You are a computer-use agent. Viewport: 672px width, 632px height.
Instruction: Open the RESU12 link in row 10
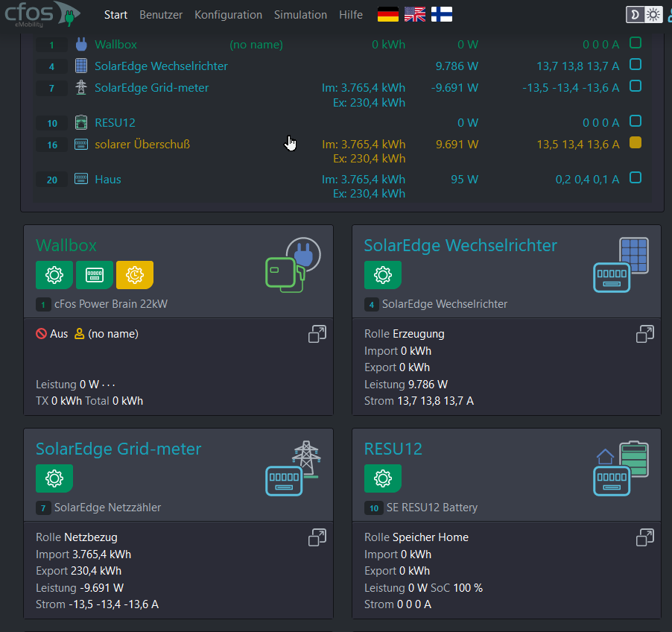115,123
